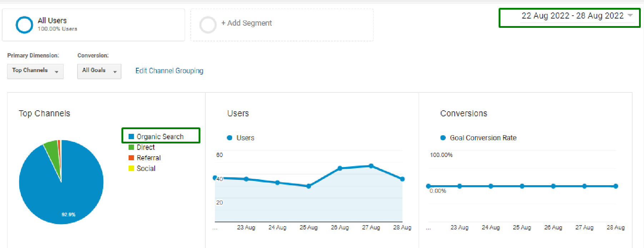Click the conversion rate point for 28 Aug
The width and height of the screenshot is (644, 248).
(616, 186)
